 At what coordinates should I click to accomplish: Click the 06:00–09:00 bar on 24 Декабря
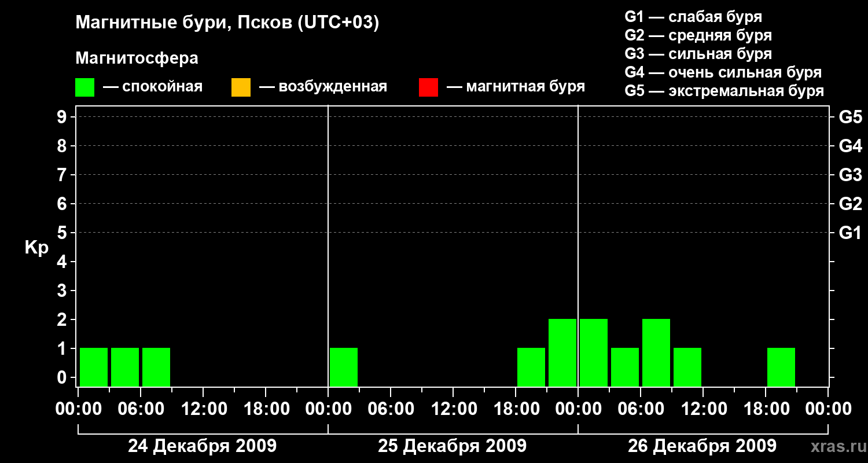point(156,367)
